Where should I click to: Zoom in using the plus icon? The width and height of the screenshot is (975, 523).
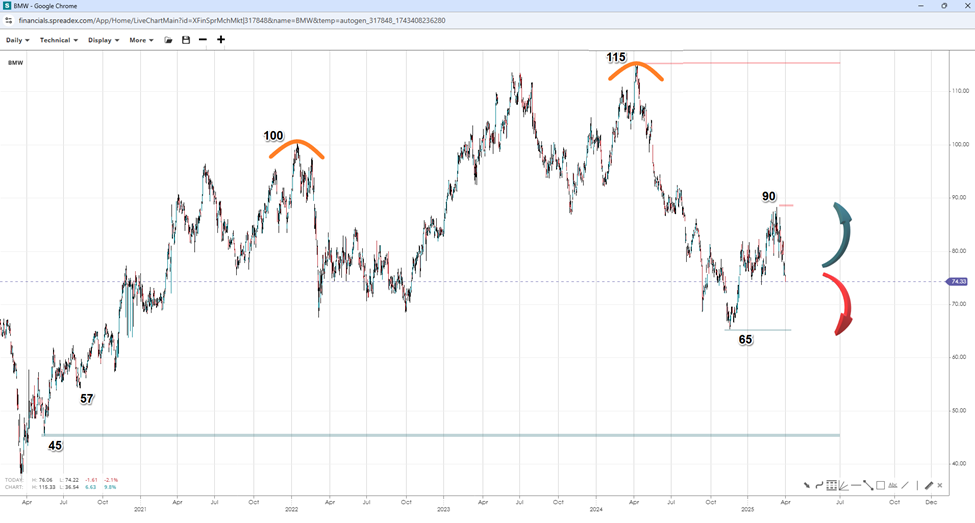coord(221,40)
